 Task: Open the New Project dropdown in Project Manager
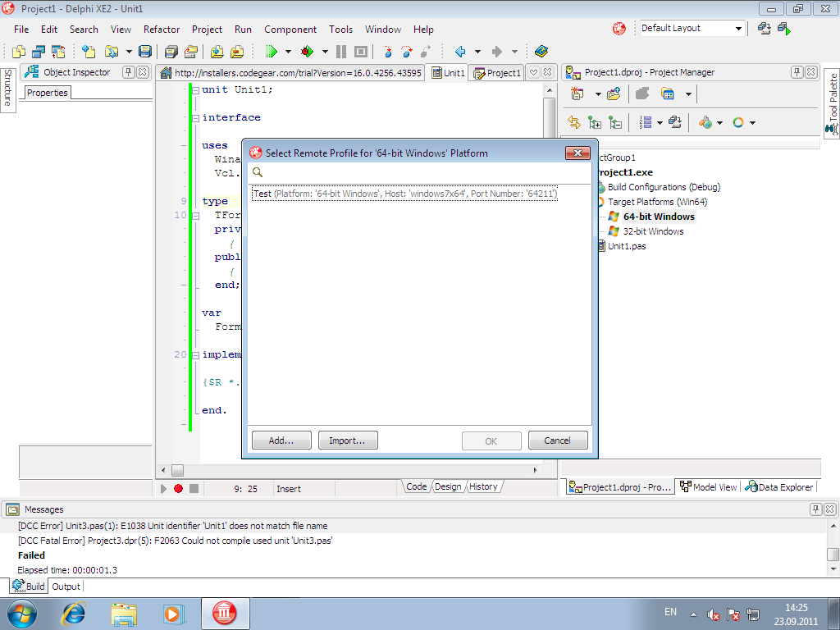(x=598, y=94)
